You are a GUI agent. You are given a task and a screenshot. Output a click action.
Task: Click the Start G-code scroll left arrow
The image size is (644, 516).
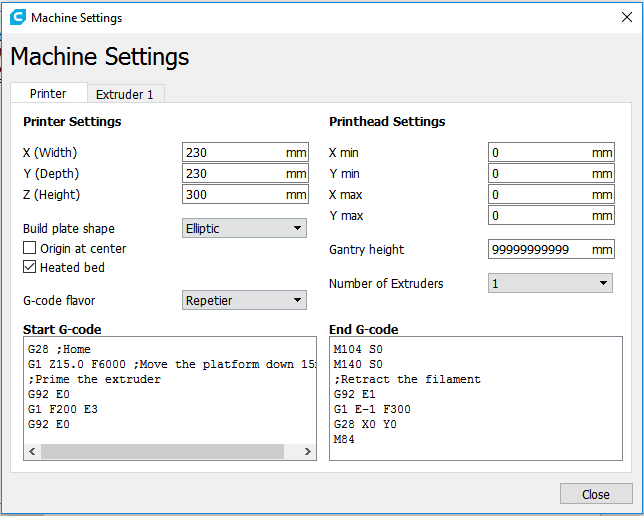tap(32, 452)
